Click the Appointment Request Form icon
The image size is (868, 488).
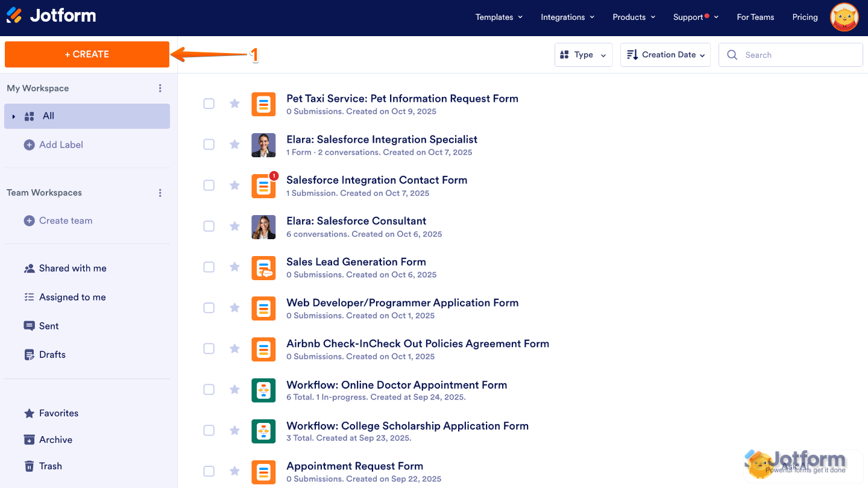click(263, 472)
